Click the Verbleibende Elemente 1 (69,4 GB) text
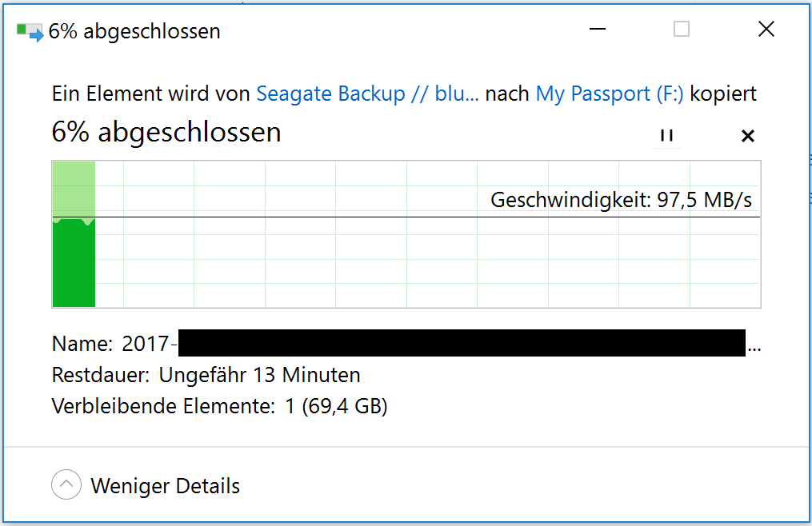This screenshot has width=812, height=526. pyautogui.click(x=219, y=406)
